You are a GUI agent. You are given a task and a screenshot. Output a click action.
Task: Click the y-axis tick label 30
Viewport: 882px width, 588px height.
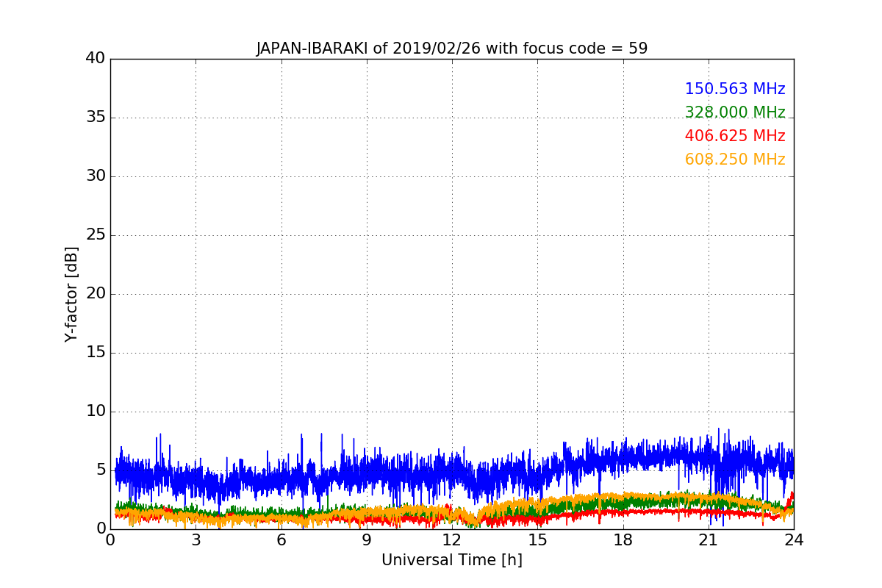(x=96, y=176)
